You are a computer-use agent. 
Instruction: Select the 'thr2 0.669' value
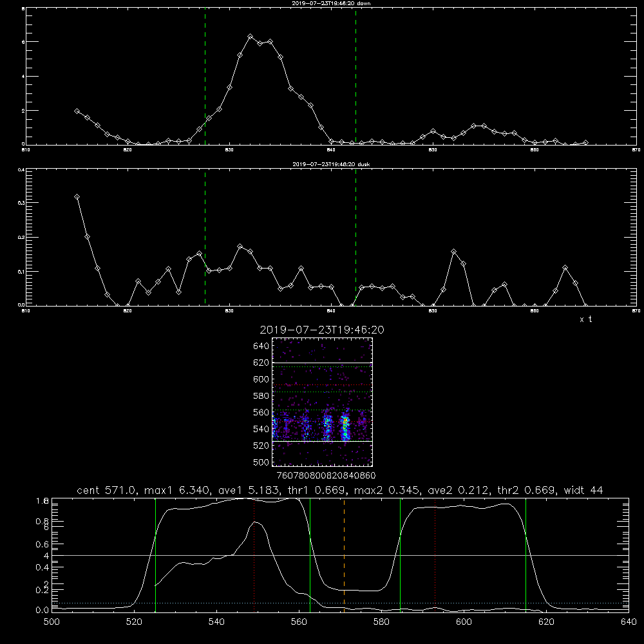pyautogui.click(x=527, y=490)
